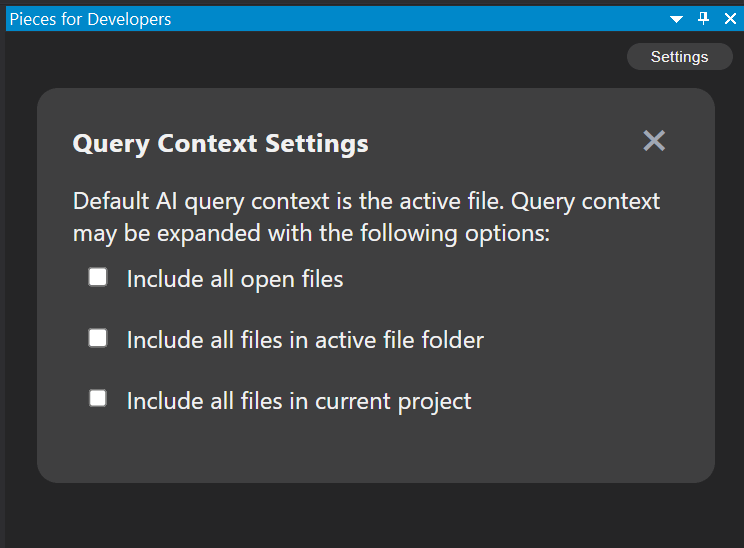The width and height of the screenshot is (744, 548).
Task: Click the 'Default AI query context' description line
Action: pyautogui.click(x=366, y=201)
